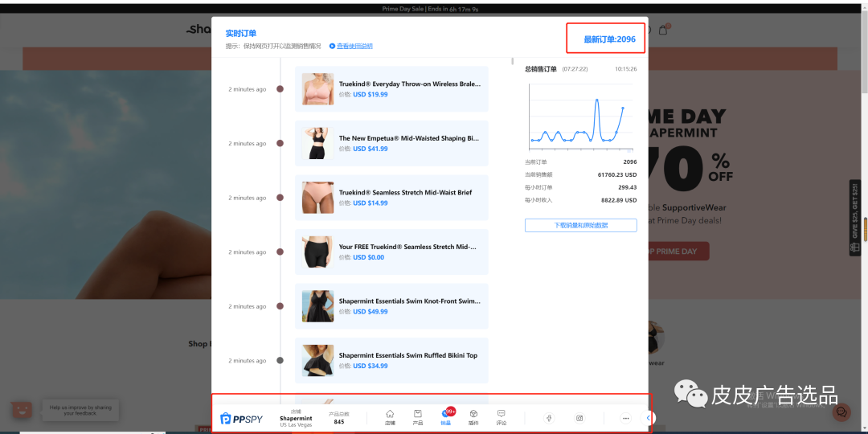Open Shapermint Essentials Swim Ruffled Bikini Top order
Image resolution: width=868 pixels, height=434 pixels.
[x=391, y=360]
